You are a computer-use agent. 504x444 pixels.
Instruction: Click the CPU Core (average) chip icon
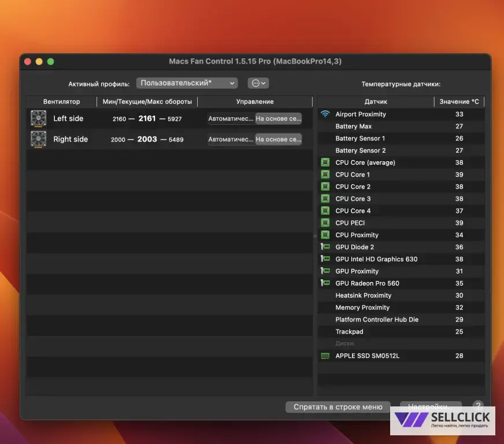325,162
